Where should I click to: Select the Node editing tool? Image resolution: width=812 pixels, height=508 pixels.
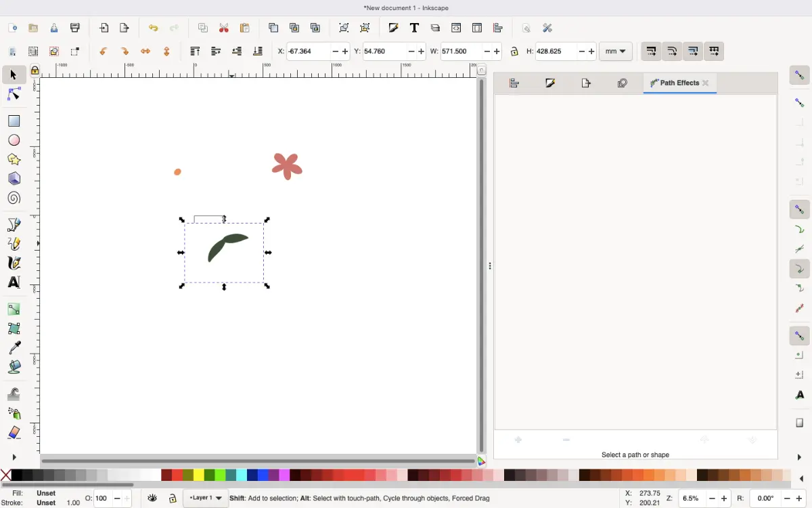[14, 94]
